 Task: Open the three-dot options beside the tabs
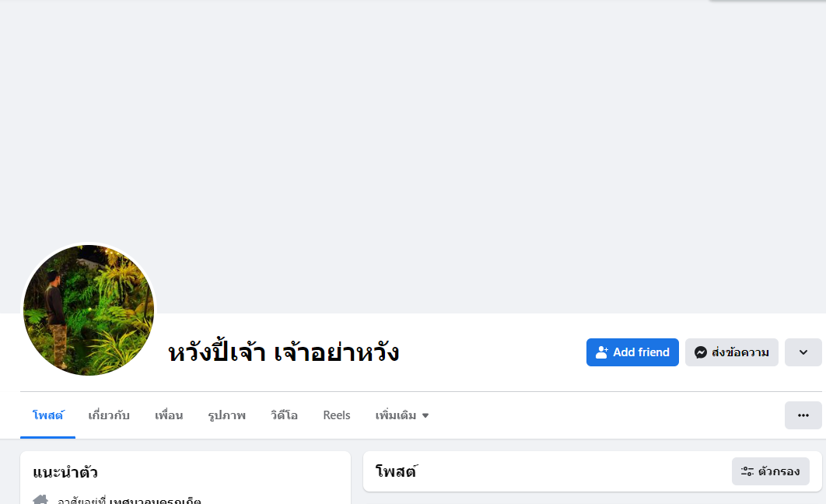[x=803, y=415]
